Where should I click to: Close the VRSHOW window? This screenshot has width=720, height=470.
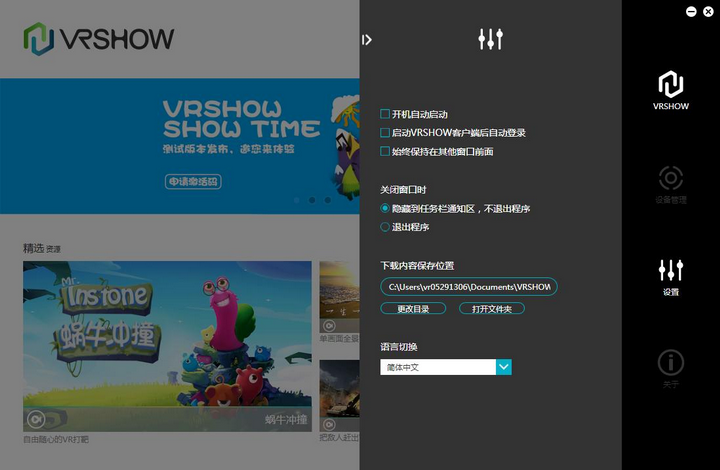[709, 12]
